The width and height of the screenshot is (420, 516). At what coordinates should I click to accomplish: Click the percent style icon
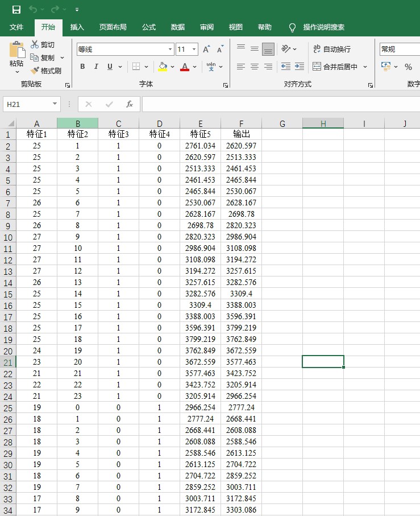click(x=409, y=67)
